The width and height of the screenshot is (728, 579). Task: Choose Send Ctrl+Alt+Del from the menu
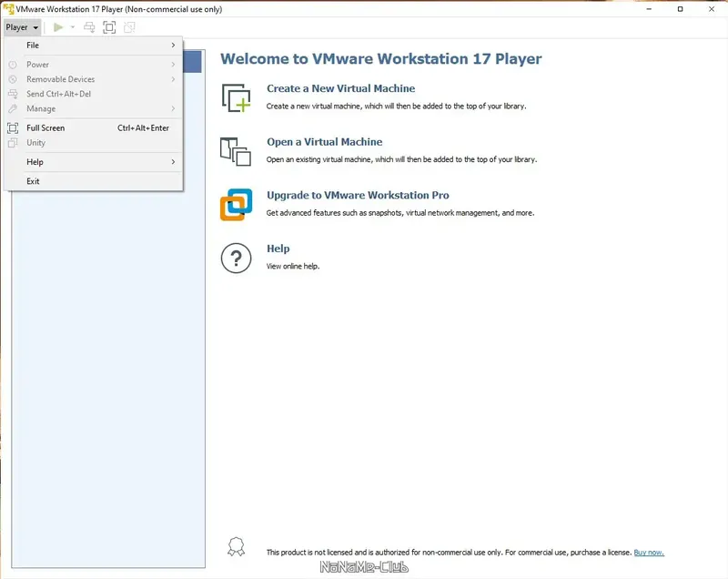[94, 94]
